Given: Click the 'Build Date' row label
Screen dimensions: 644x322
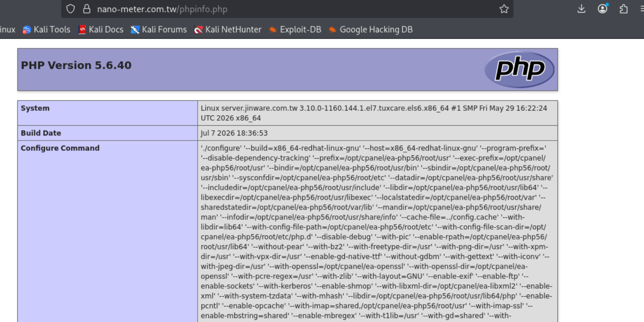Looking at the screenshot, I should point(41,133).
